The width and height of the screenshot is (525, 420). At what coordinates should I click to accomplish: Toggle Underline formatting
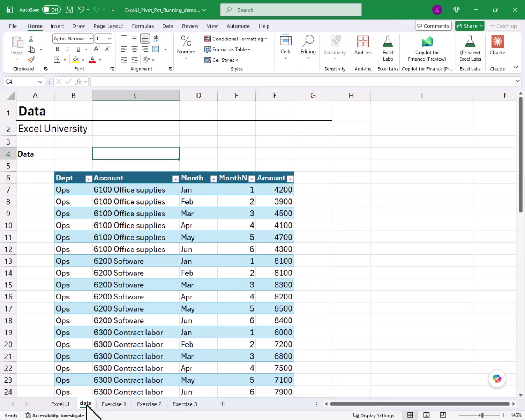point(79,49)
